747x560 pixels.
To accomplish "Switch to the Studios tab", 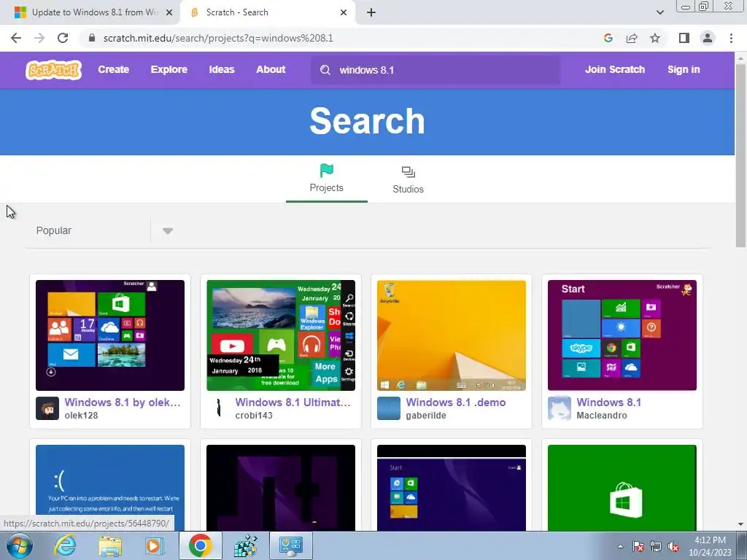I will tap(408, 179).
